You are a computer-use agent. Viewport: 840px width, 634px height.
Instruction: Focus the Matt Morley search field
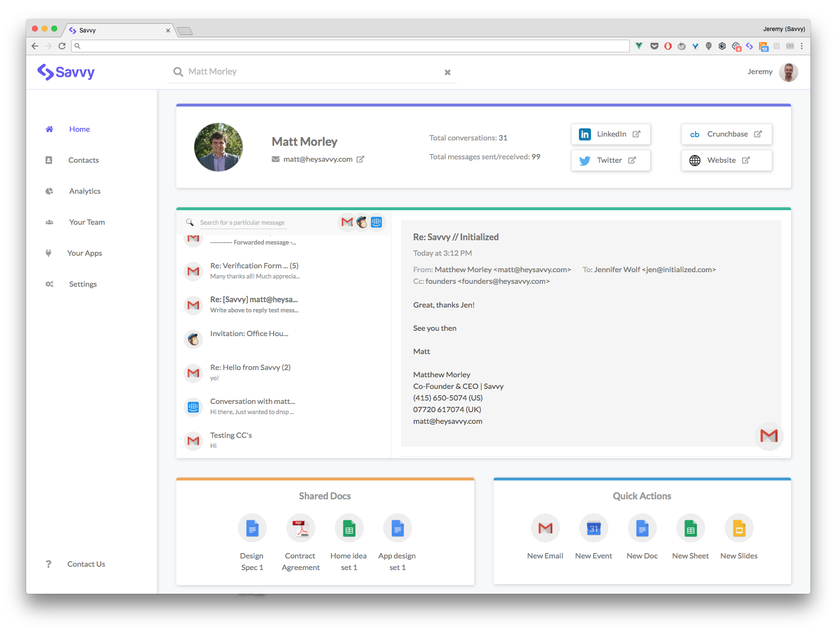tap(312, 72)
